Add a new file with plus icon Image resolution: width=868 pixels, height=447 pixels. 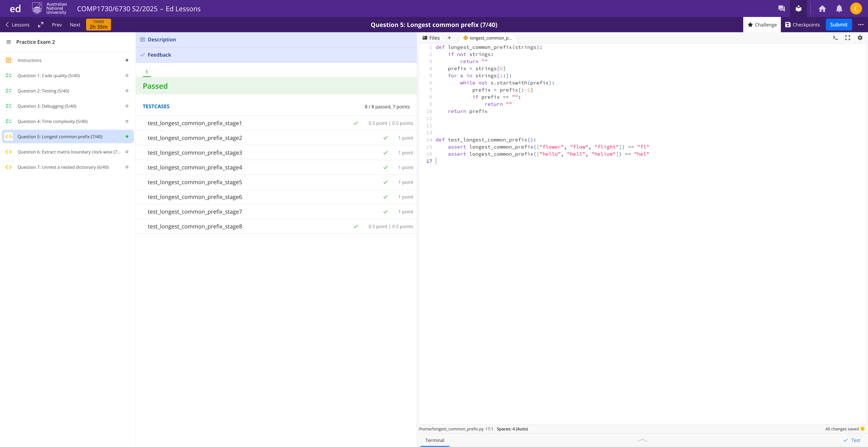(449, 38)
